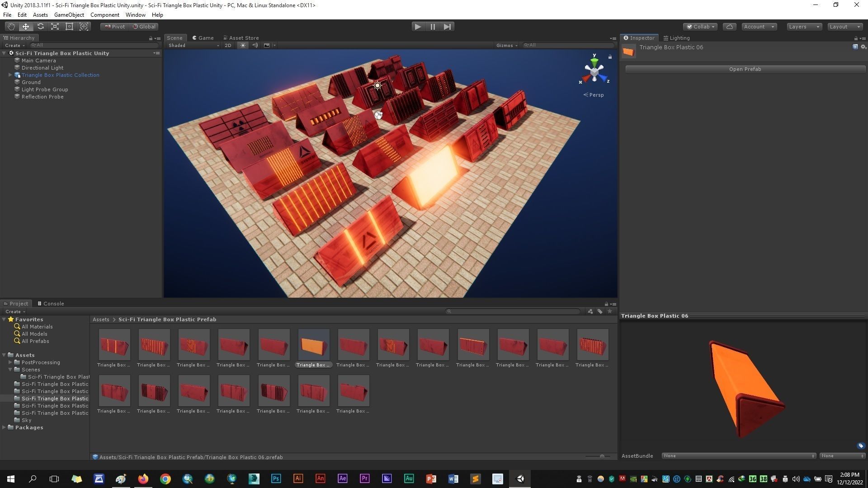The width and height of the screenshot is (868, 488).
Task: Open Cloud services icon
Action: 729,27
